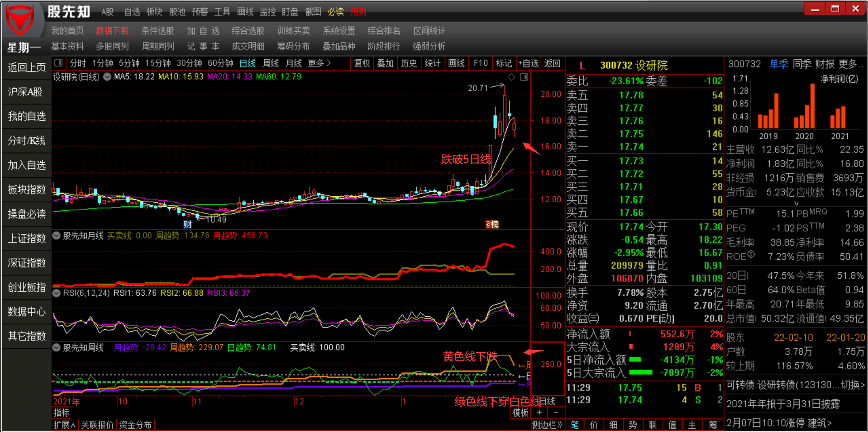Open 筹码分布 in the navigation bar
Image resolution: width=868 pixels, height=432 pixels.
coord(293,46)
